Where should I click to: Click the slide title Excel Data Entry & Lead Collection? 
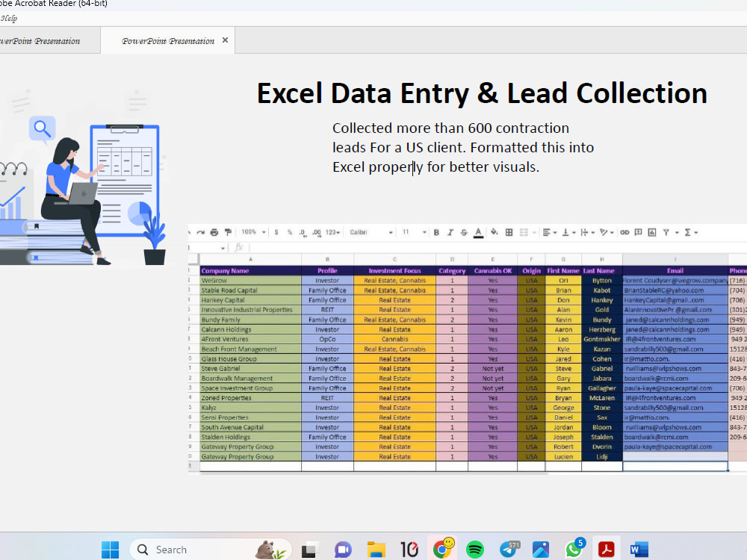[x=482, y=93]
